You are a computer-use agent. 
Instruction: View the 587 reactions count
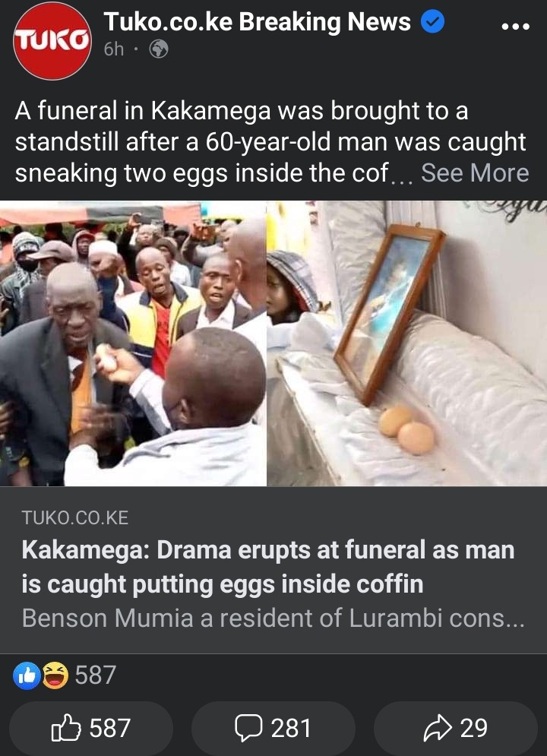(96, 675)
